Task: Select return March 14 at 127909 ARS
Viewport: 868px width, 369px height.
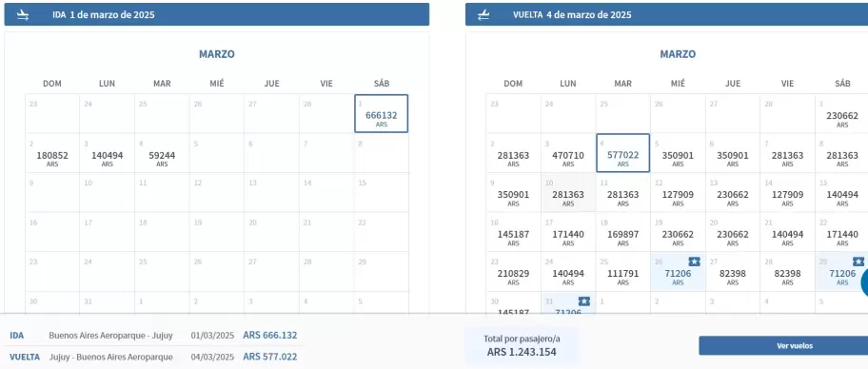Action: tap(787, 192)
